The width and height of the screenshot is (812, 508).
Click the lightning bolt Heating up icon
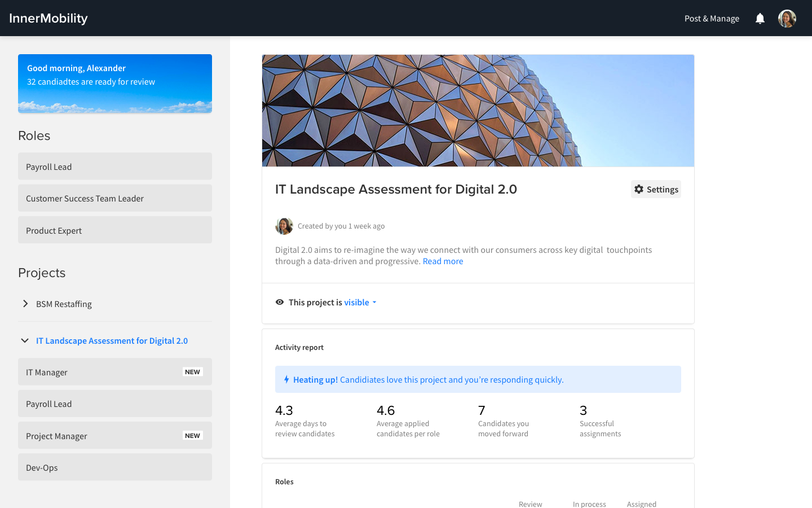(x=286, y=380)
